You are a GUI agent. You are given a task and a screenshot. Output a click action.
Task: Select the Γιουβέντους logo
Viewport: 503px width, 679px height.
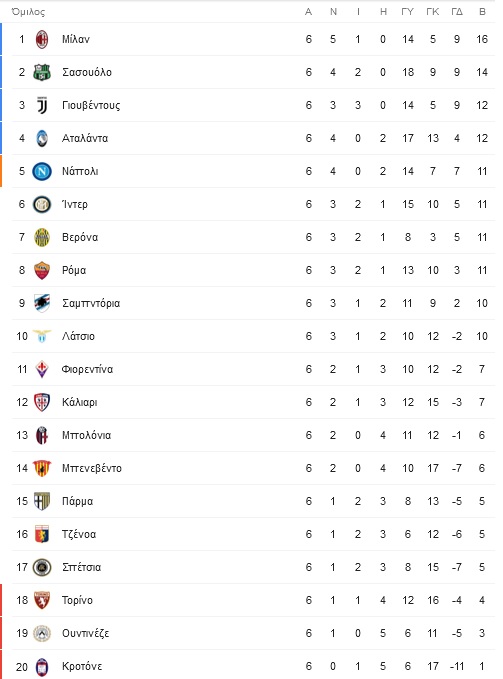42,105
